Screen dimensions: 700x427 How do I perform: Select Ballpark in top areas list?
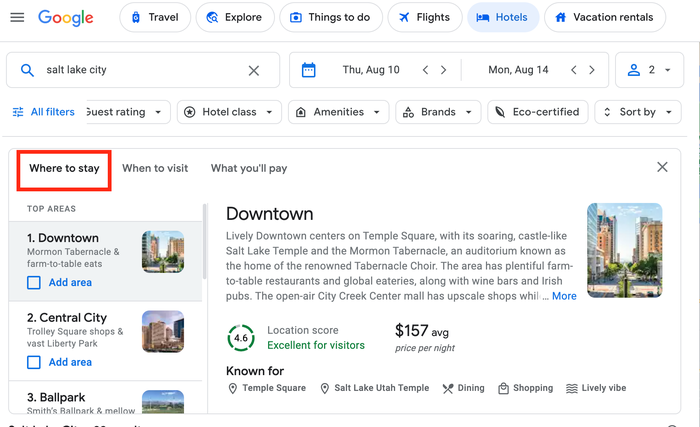pyautogui.click(x=105, y=398)
